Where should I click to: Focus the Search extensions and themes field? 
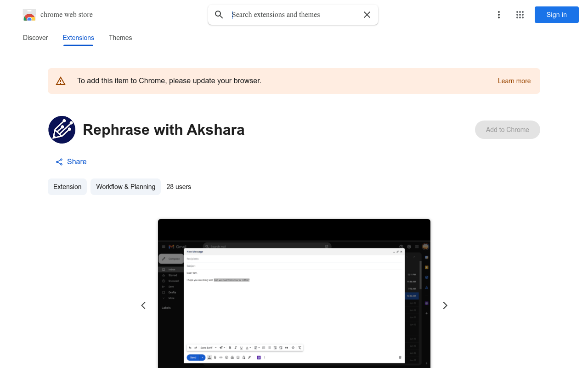click(x=294, y=15)
